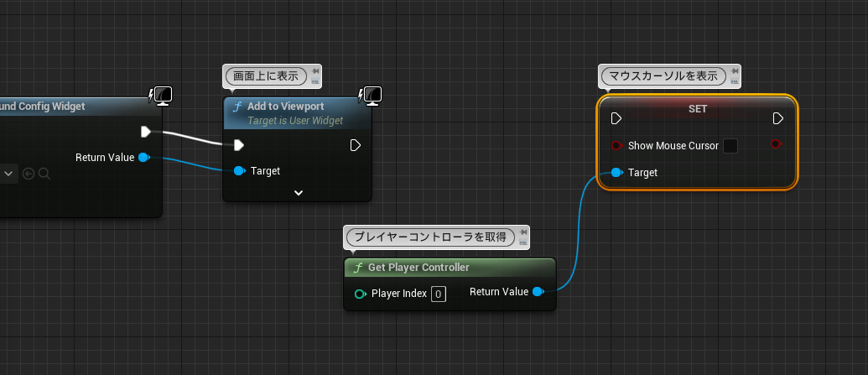Click the Config Widget node's Return Value pin
The height and width of the screenshot is (375, 868).
coord(144,158)
